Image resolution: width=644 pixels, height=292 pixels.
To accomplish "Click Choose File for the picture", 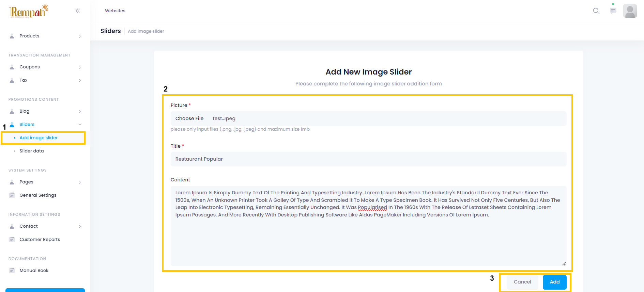I will tap(189, 118).
